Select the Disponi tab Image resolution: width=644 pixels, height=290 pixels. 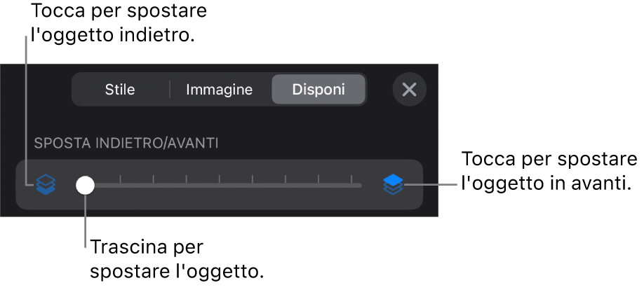[318, 90]
